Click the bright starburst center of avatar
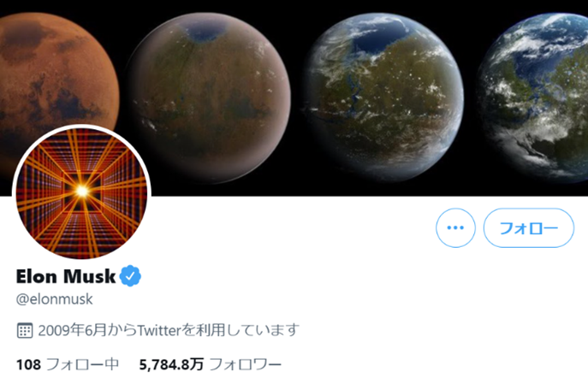 click(82, 191)
